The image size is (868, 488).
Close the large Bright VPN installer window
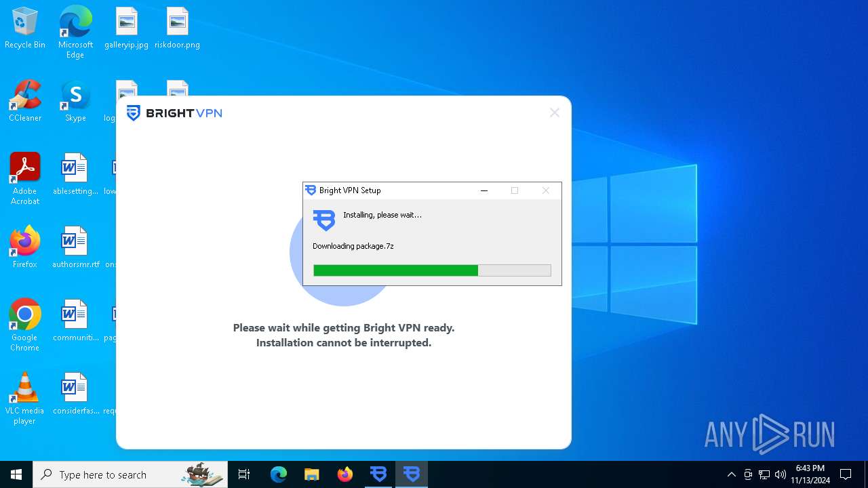555,113
